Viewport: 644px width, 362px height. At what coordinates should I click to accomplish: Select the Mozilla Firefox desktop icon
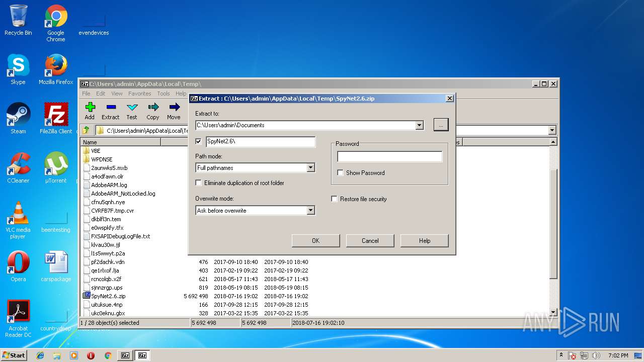click(x=56, y=69)
